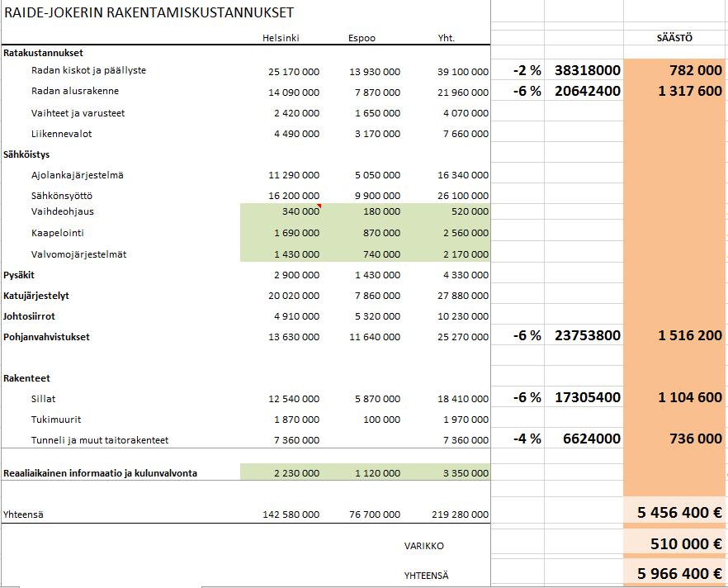
Task: Click the grand total '219 280 000'
Action: tap(460, 514)
